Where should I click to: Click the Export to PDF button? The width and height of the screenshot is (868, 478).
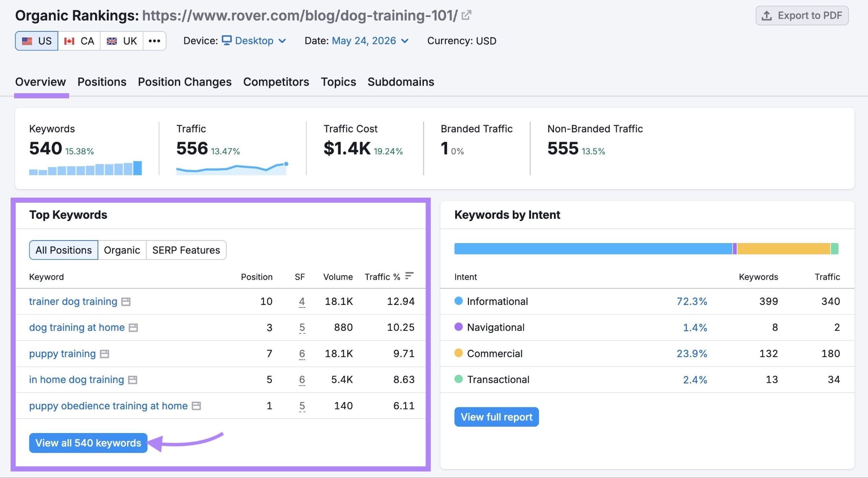[802, 16]
